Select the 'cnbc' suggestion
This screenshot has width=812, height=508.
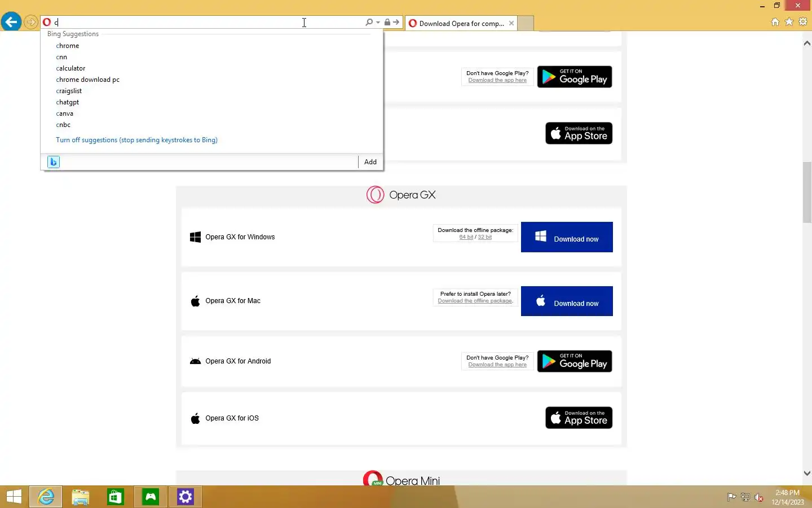(63, 125)
